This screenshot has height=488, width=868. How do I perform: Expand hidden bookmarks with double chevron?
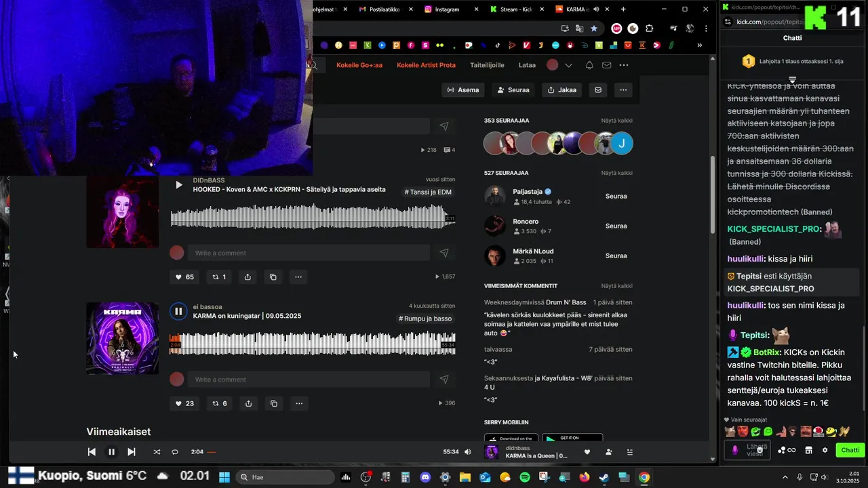coord(699,45)
